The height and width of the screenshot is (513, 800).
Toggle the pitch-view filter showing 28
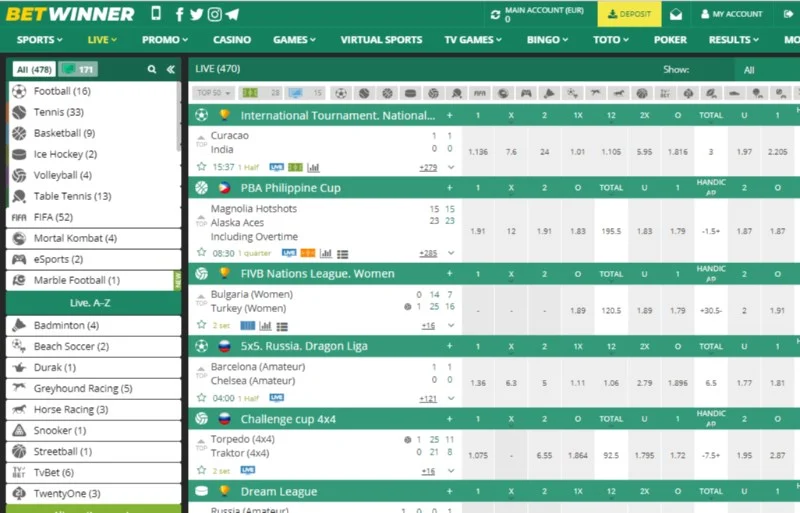coord(261,93)
